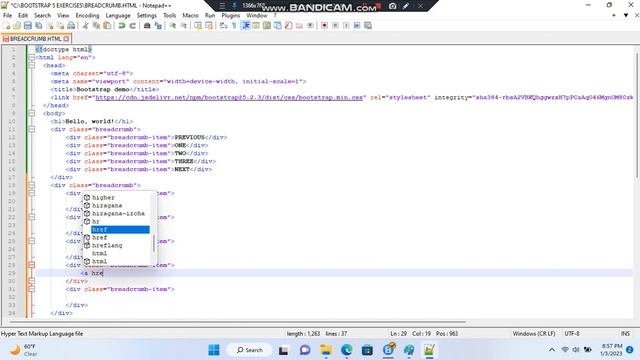The width and height of the screenshot is (640, 360).
Task: Click Bootstrap CDN link on line 7
Action: point(229,98)
